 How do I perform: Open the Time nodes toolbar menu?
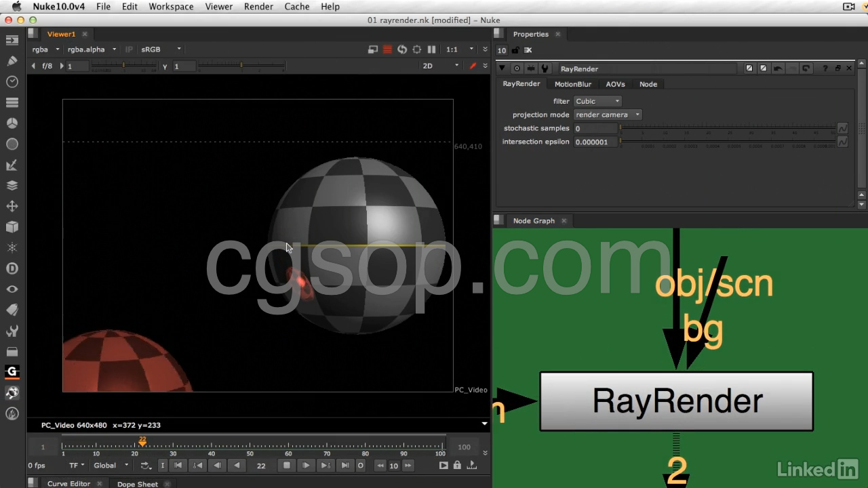[x=12, y=81]
